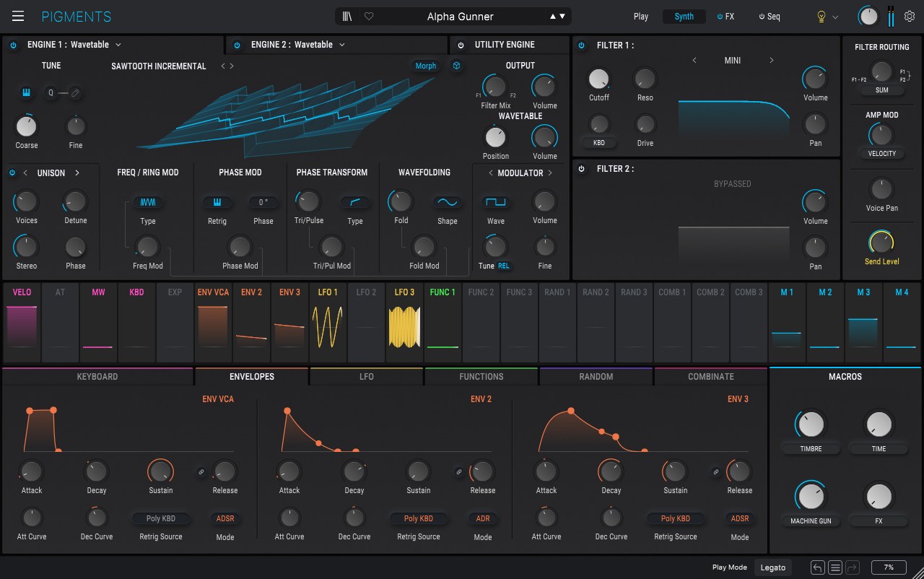The height and width of the screenshot is (579, 924).
Task: Click the lightbulb sound design tips icon
Action: coord(821,16)
